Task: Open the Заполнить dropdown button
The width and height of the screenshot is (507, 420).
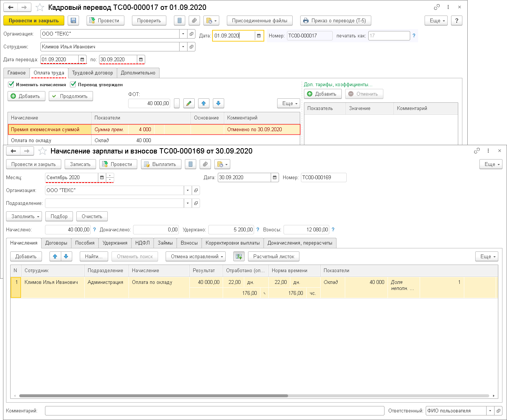Action: tap(24, 217)
